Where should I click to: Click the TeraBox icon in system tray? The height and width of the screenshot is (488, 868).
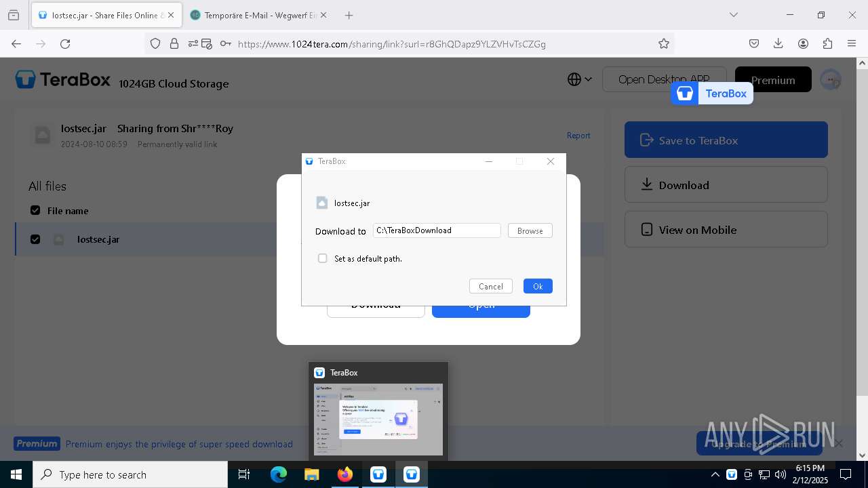pyautogui.click(x=732, y=474)
